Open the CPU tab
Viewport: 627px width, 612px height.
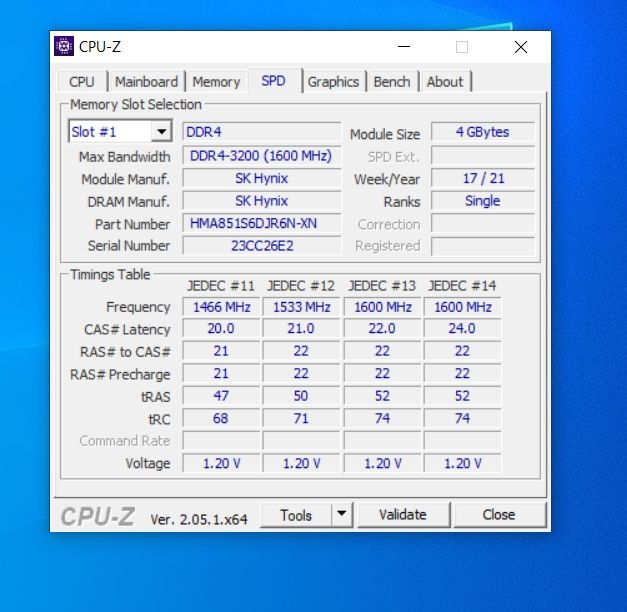pos(82,82)
